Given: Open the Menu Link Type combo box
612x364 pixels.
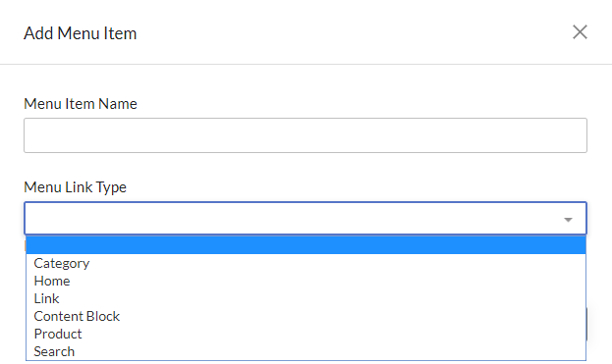Looking at the screenshot, I should click(306, 218).
